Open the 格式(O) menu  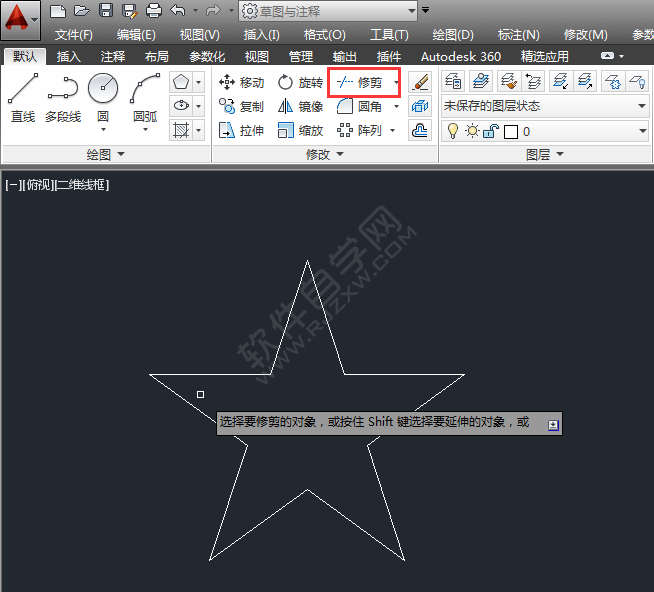coord(324,35)
